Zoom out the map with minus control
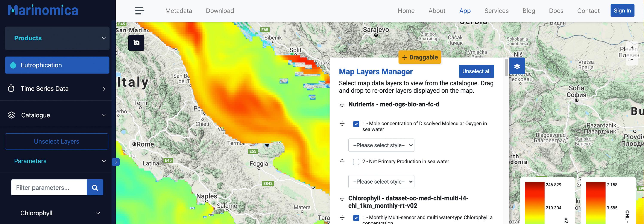This screenshot has height=224, width=644. click(632, 59)
